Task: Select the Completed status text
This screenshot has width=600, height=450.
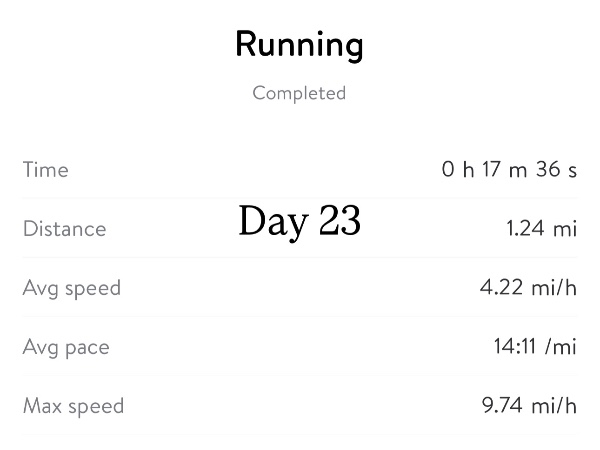Action: [299, 93]
